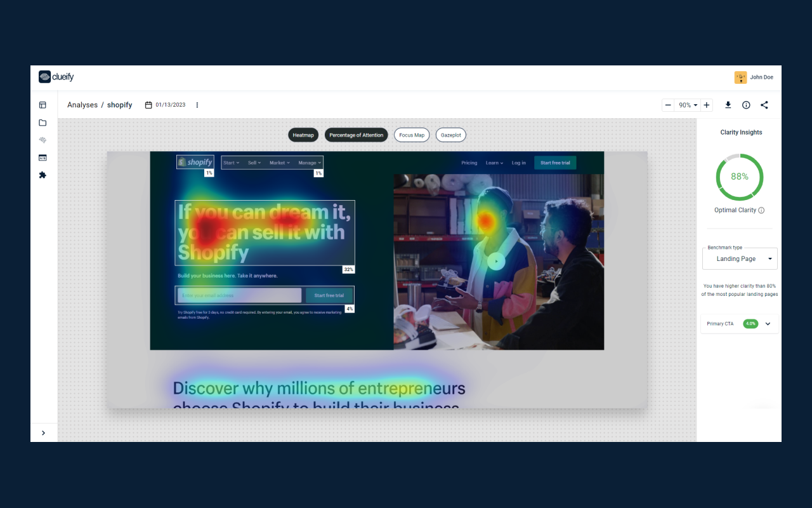Open the info icon in the top toolbar
The height and width of the screenshot is (508, 812).
point(746,105)
